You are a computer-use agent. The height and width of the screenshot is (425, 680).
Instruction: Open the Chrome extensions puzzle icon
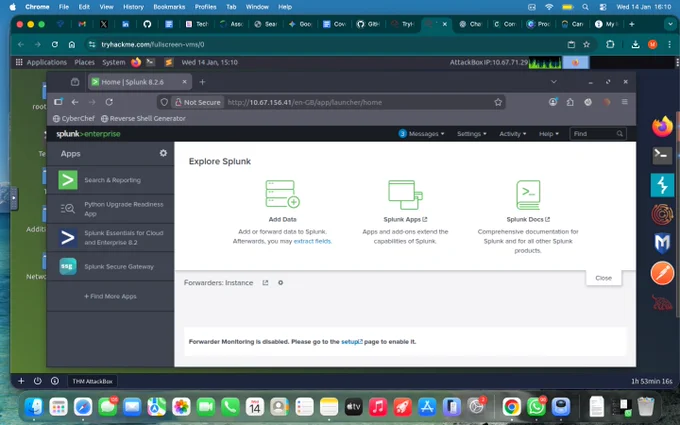[x=610, y=44]
